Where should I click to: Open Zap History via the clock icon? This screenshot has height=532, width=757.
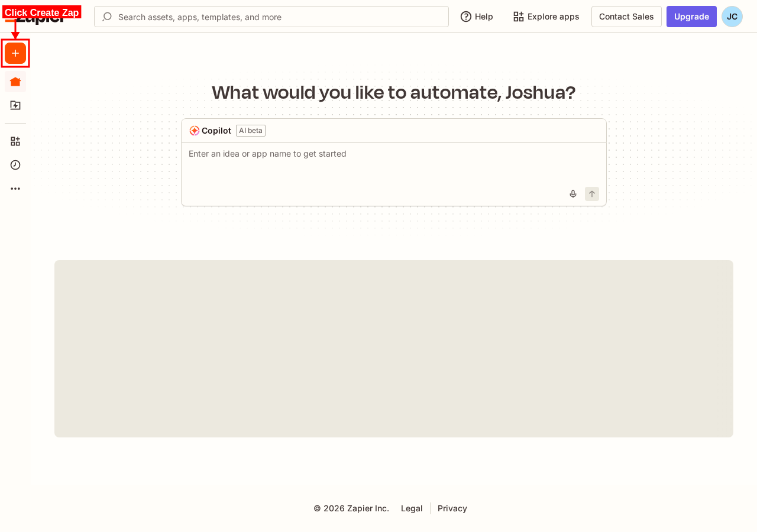tap(15, 165)
